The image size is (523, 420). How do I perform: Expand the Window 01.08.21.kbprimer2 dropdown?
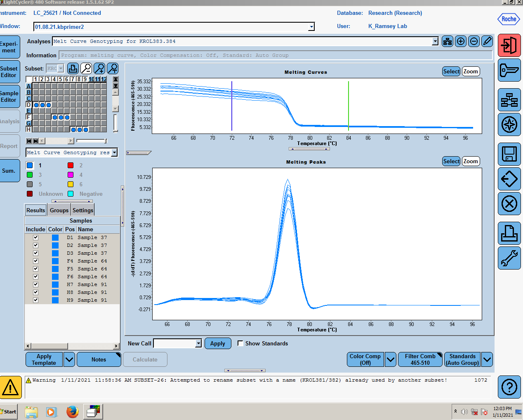tap(311, 27)
